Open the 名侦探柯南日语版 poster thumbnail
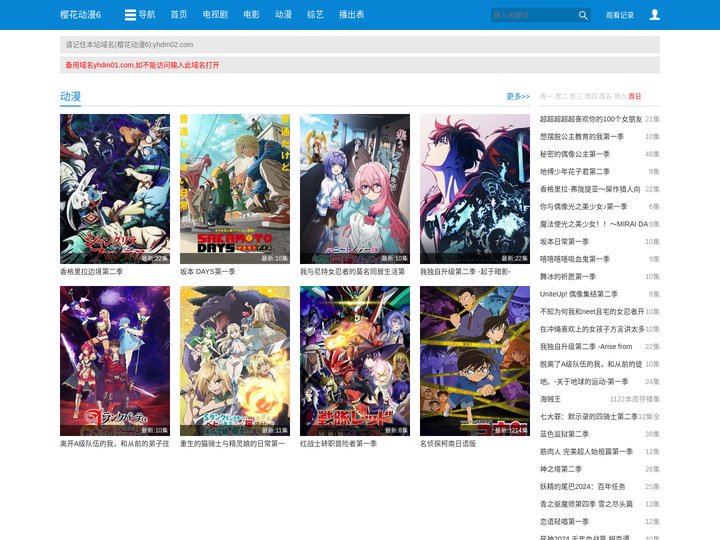The height and width of the screenshot is (540, 720). 475,361
